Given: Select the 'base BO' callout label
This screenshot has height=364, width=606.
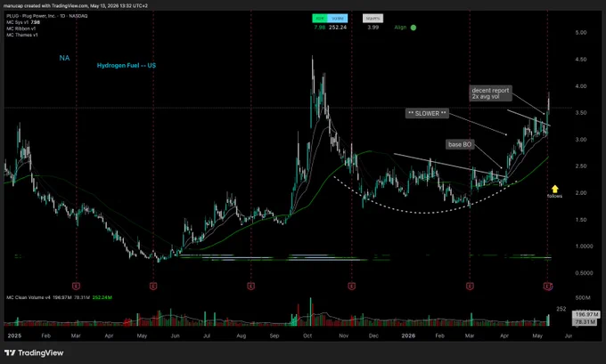Looking at the screenshot, I should 460,144.
